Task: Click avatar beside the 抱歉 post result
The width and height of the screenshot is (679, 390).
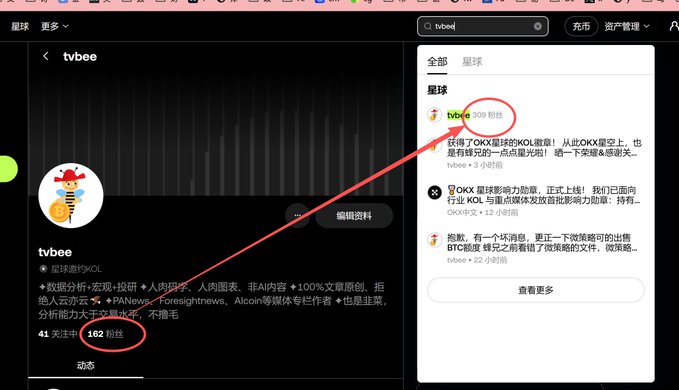Action: pos(434,239)
